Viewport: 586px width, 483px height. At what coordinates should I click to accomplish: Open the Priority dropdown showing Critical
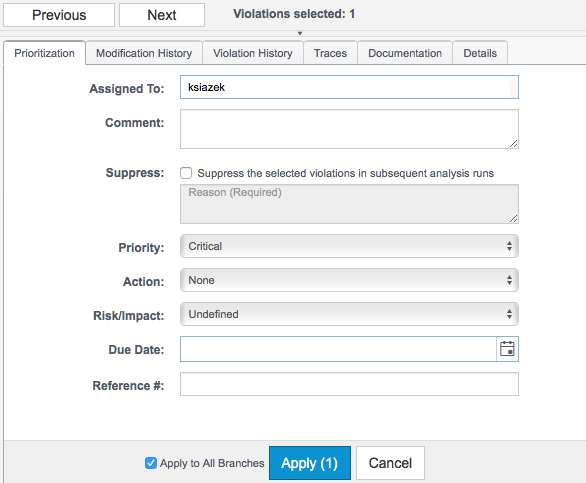[349, 246]
